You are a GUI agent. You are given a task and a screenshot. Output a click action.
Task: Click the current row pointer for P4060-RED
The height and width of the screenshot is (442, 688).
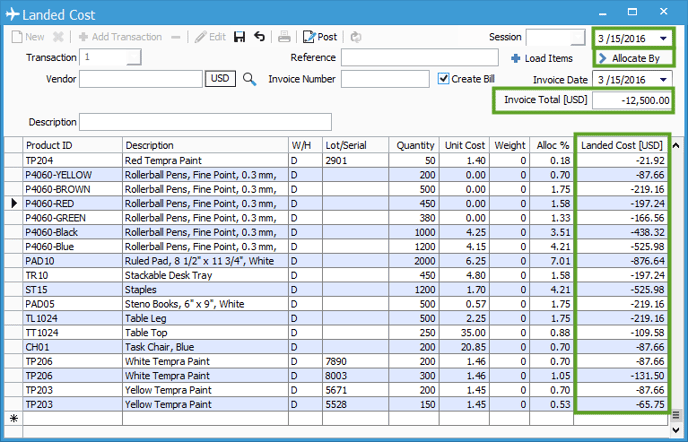pyautogui.click(x=14, y=203)
